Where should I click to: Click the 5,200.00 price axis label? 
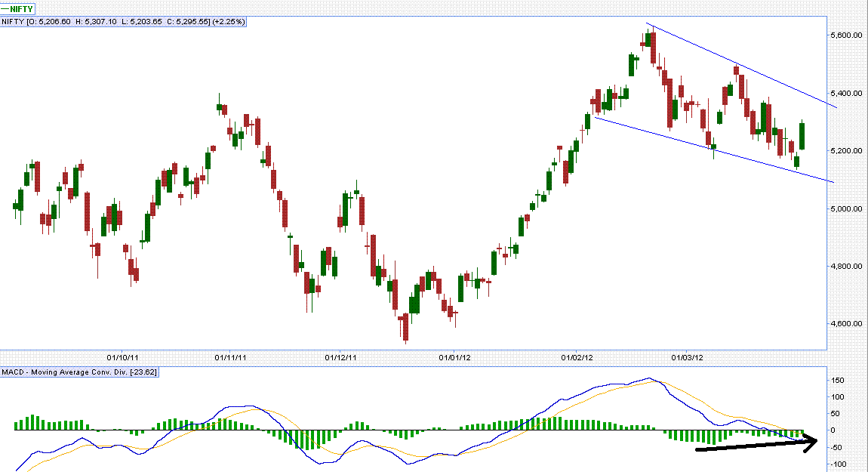point(846,150)
